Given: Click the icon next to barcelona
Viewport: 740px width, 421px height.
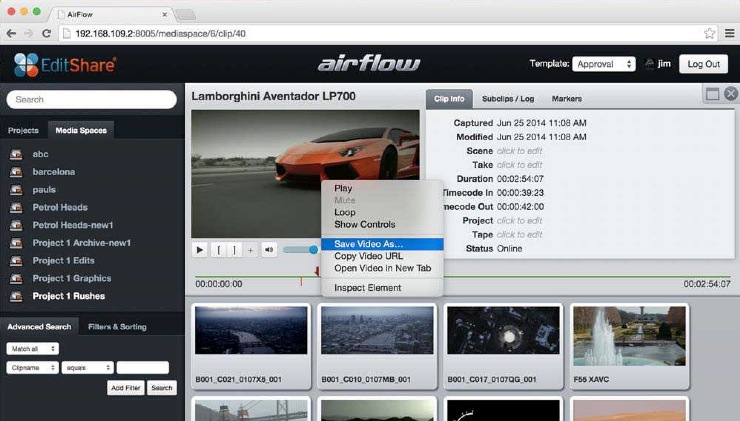Looking at the screenshot, I should coord(16,172).
